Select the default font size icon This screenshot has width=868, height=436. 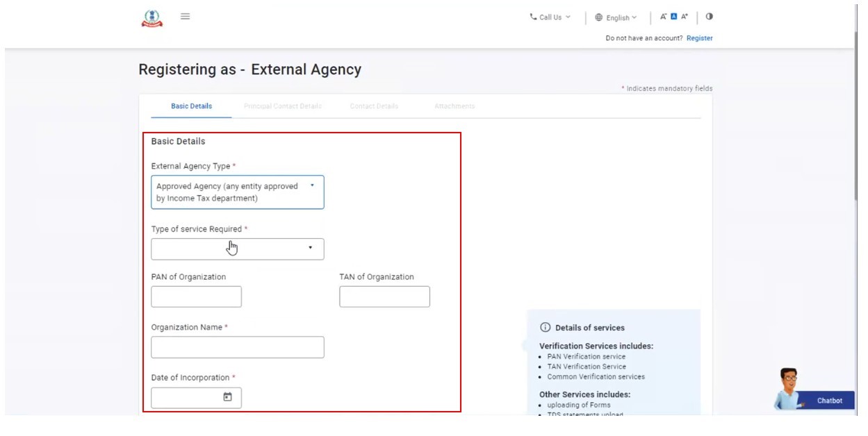[x=673, y=17]
